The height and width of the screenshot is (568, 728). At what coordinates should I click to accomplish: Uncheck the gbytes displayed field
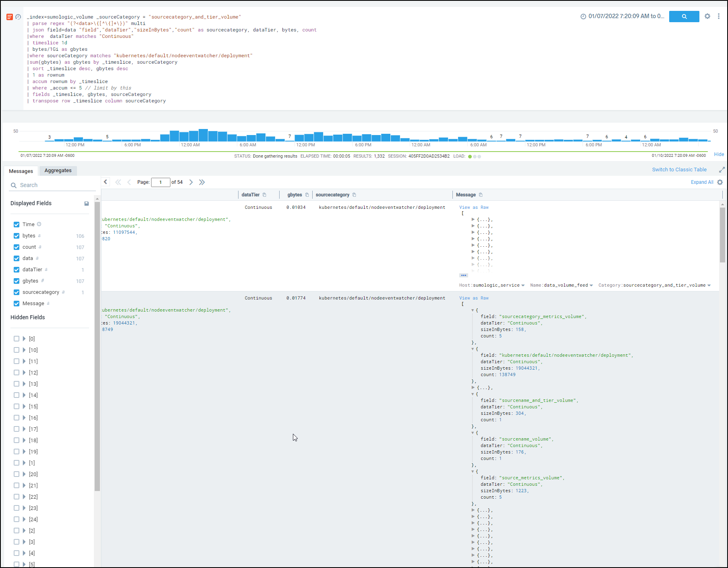click(x=17, y=281)
